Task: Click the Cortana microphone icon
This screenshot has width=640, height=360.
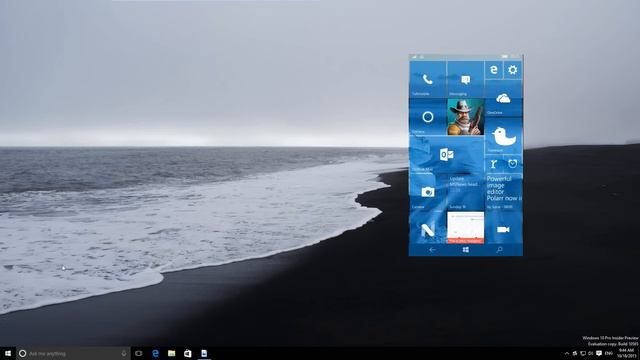Action: tap(124, 353)
